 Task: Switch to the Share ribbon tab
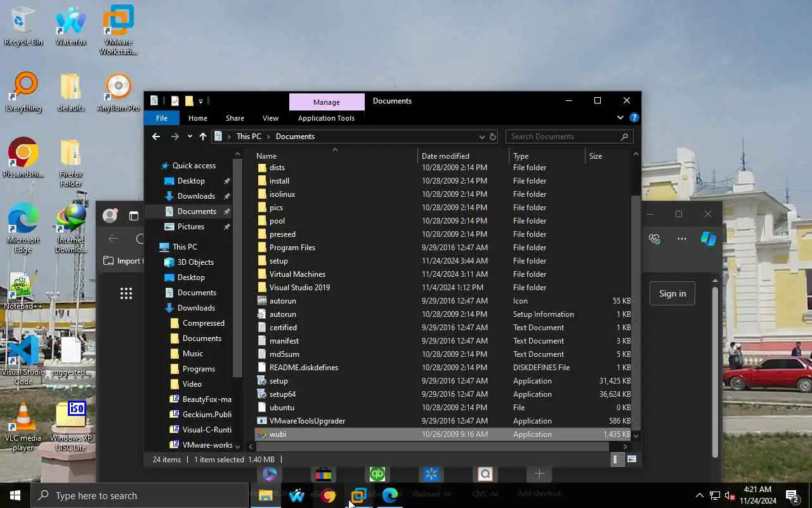pyautogui.click(x=235, y=118)
